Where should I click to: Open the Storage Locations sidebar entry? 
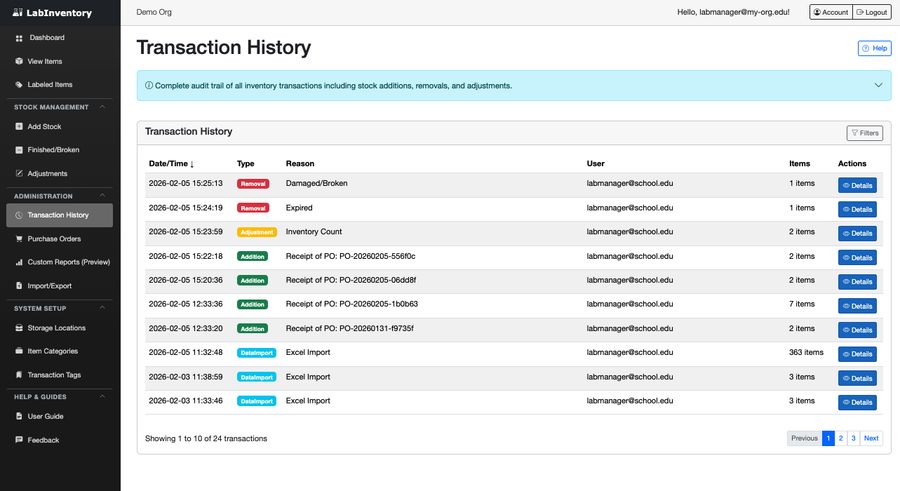pos(60,328)
